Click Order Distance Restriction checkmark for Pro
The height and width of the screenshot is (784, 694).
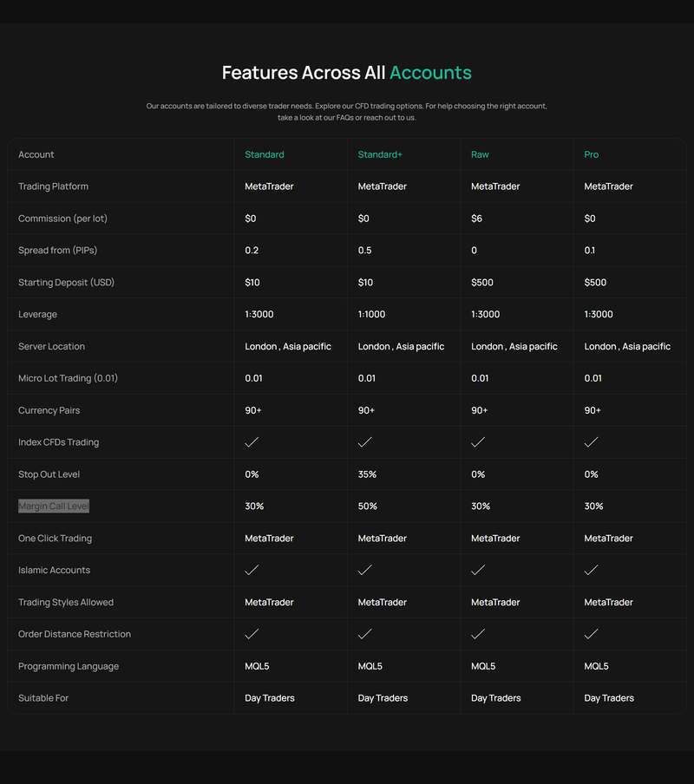click(x=591, y=634)
